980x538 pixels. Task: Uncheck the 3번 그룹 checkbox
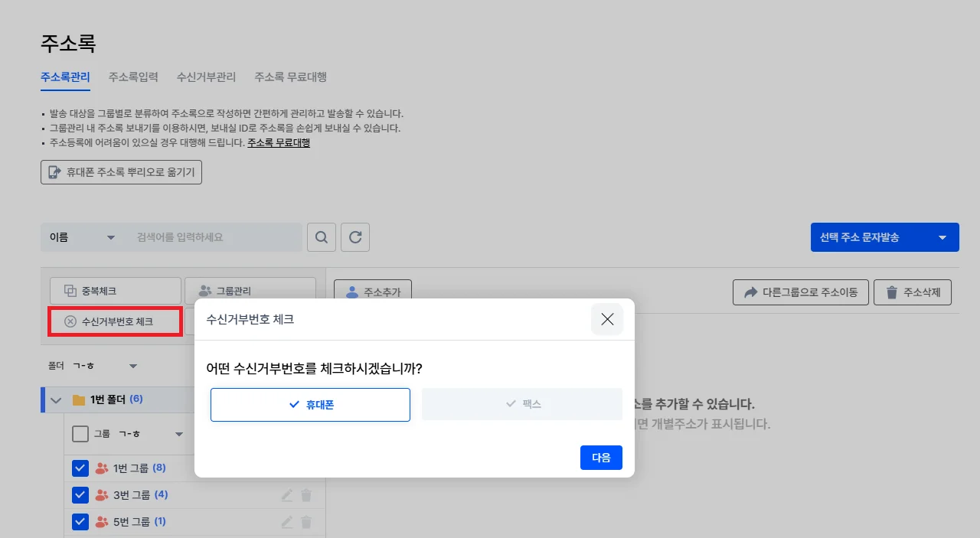click(80, 495)
